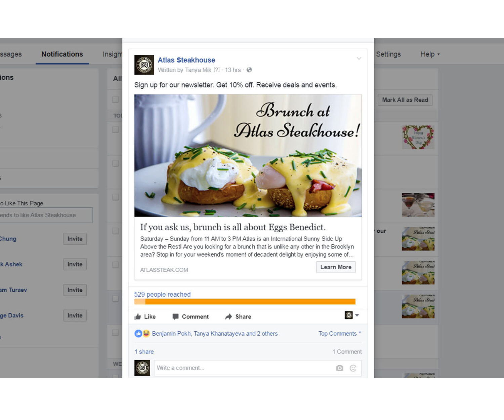The width and height of the screenshot is (504, 420).
Task: Open the emoji picker smiley icon
Action: (x=353, y=368)
